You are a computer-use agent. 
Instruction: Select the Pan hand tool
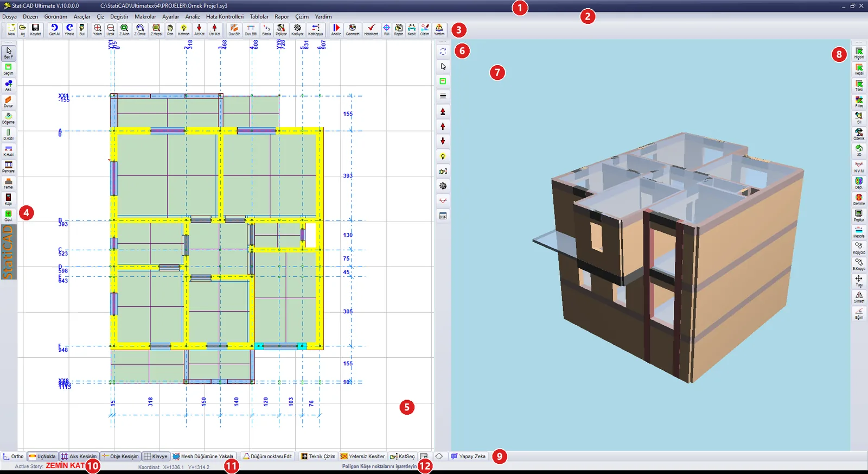170,29
